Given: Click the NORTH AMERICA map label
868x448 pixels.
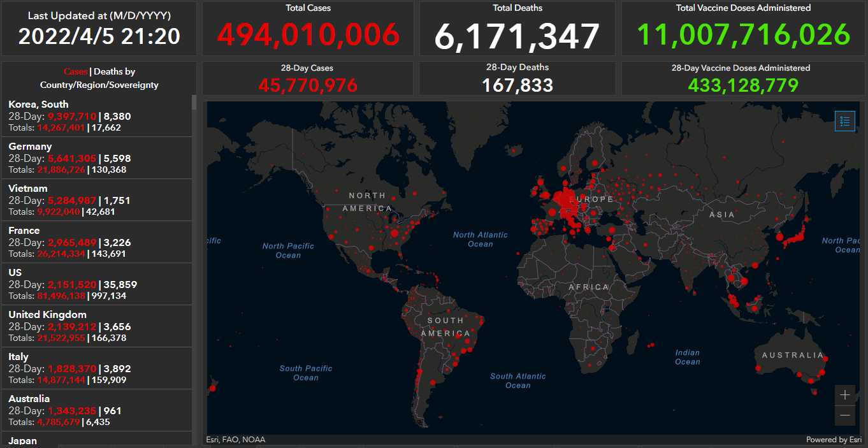Looking at the screenshot, I should pos(367,202).
